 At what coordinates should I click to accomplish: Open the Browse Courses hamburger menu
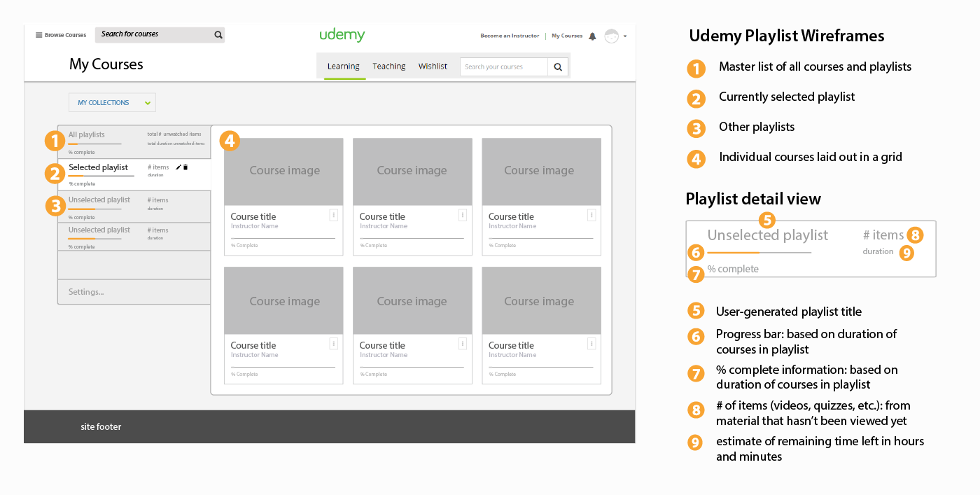click(x=61, y=35)
